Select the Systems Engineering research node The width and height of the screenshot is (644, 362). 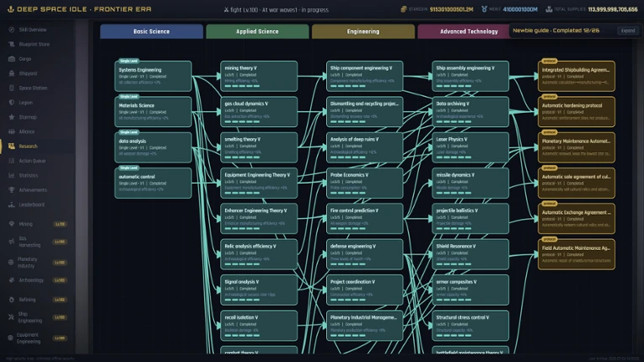(x=153, y=76)
